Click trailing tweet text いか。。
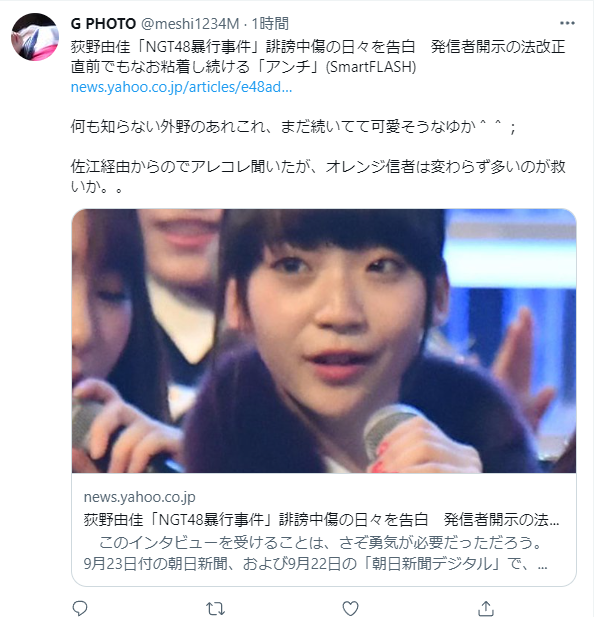The height and width of the screenshot is (617, 602). (97, 187)
